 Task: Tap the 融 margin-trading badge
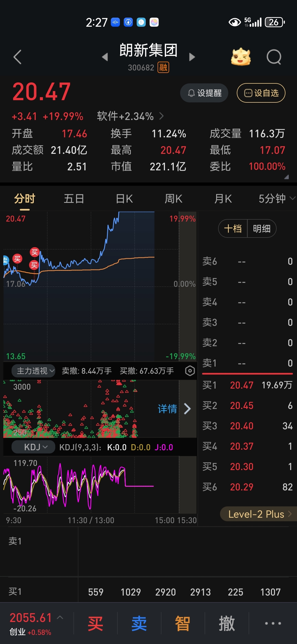tap(163, 67)
